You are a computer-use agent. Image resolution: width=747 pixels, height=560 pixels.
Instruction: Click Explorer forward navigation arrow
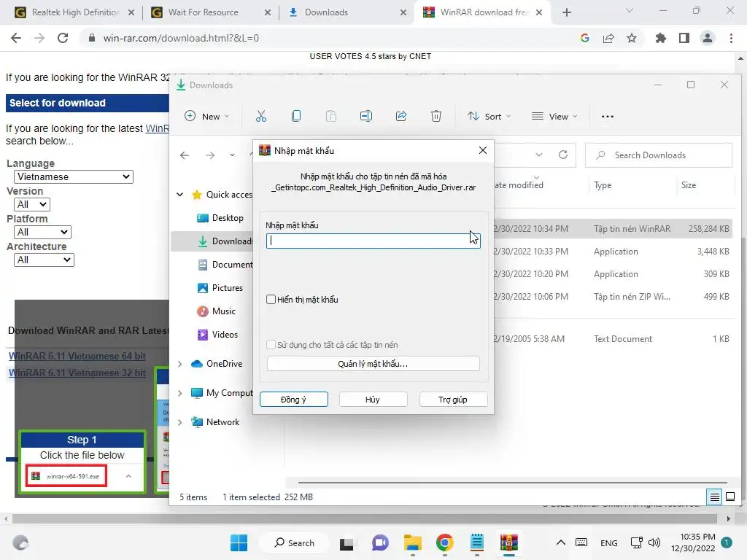(210, 155)
